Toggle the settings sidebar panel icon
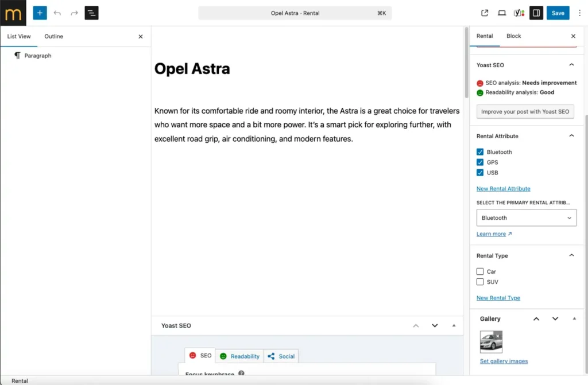The height and width of the screenshot is (385, 588). click(536, 13)
